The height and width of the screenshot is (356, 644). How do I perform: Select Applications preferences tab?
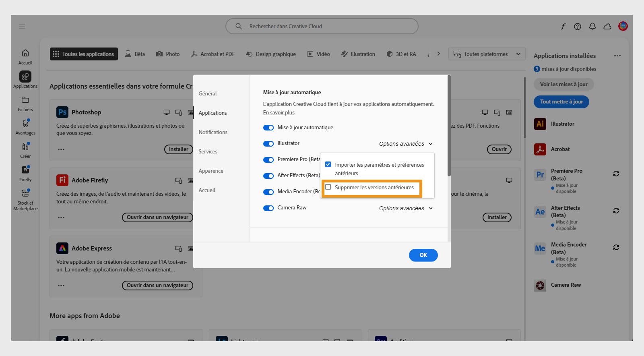click(213, 113)
